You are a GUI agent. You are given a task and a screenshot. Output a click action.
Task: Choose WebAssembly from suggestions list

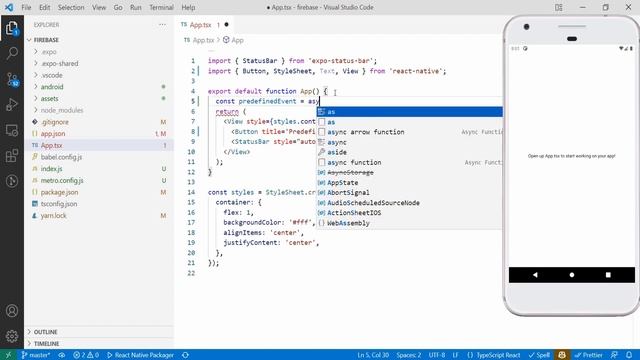coord(409,223)
